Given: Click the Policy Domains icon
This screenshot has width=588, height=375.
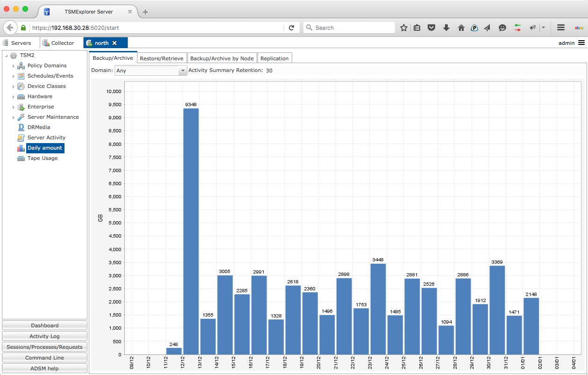Looking at the screenshot, I should (21, 65).
